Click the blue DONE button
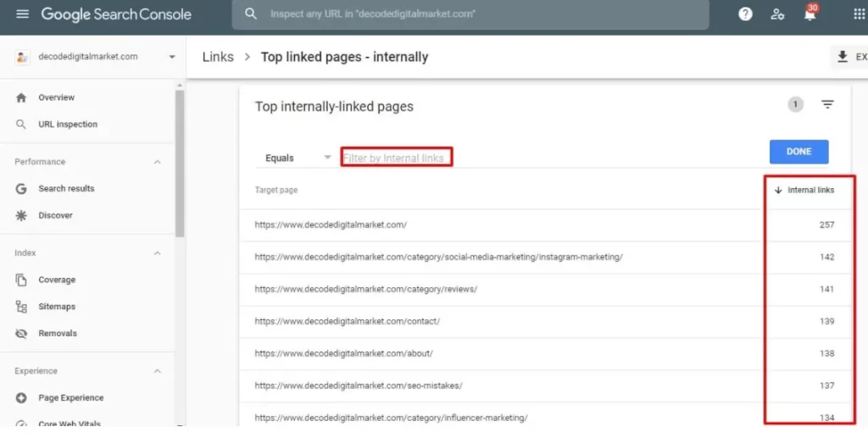Viewport: 868px width, 443px height. (x=798, y=152)
